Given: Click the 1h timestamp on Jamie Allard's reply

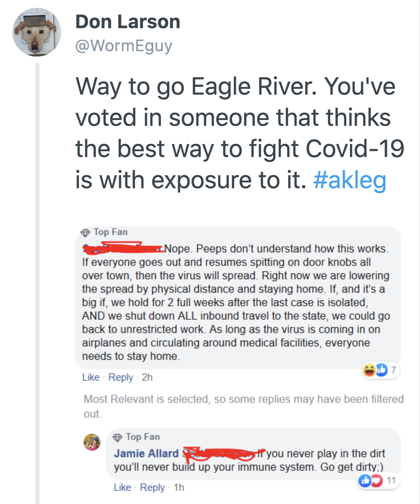Looking at the screenshot, I should (x=179, y=487).
